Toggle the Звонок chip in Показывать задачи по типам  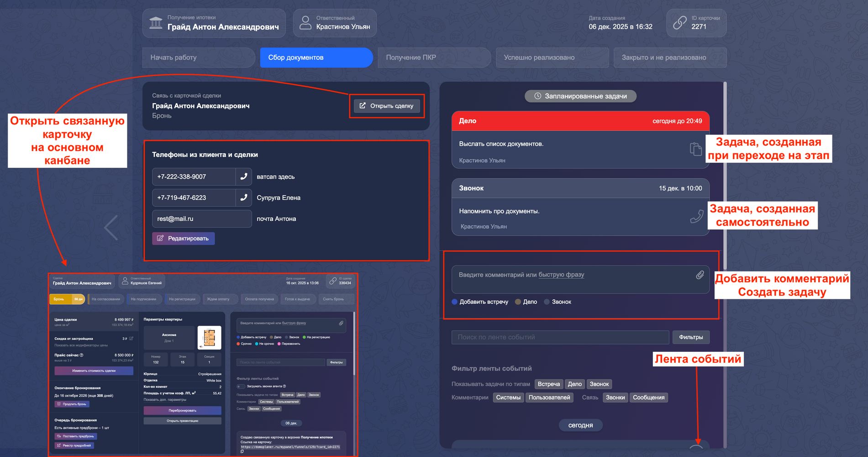click(599, 384)
